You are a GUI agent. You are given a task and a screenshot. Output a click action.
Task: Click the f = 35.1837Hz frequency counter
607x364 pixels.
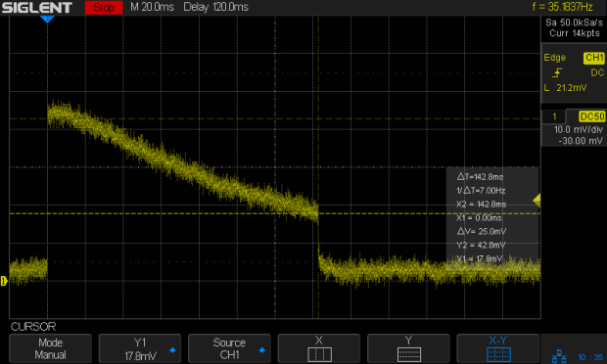(x=563, y=7)
